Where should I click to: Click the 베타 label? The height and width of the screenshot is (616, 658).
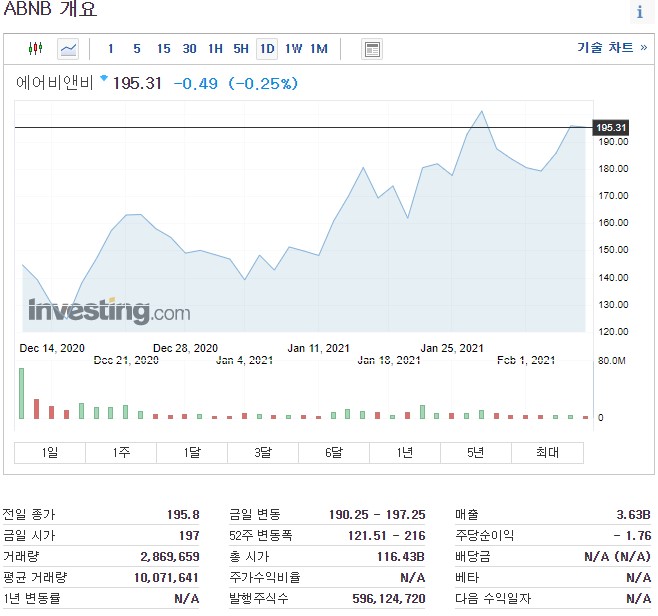pyautogui.click(x=467, y=577)
